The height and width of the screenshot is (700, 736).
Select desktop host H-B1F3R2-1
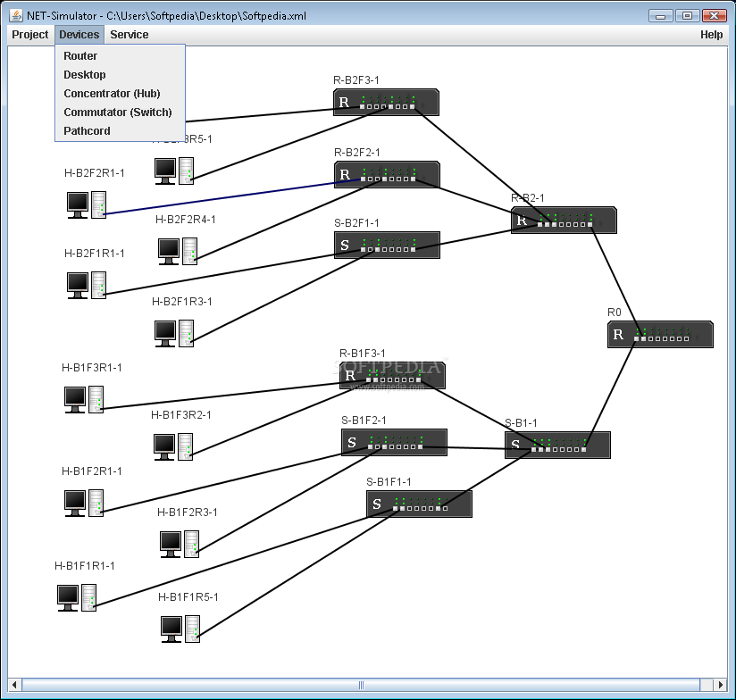pos(173,447)
